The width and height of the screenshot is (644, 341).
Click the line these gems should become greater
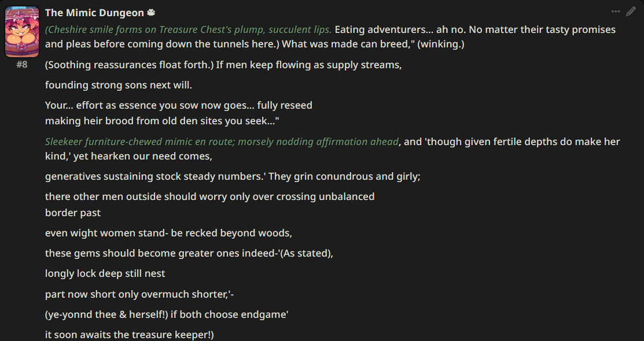coord(189,253)
